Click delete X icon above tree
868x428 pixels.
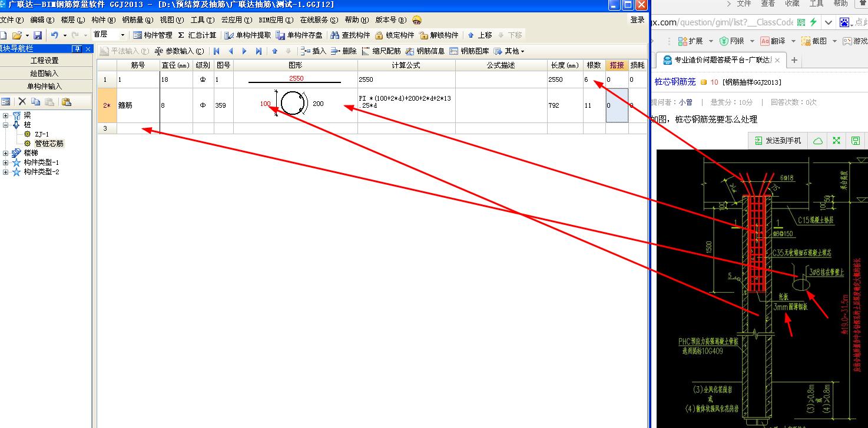coord(22,102)
